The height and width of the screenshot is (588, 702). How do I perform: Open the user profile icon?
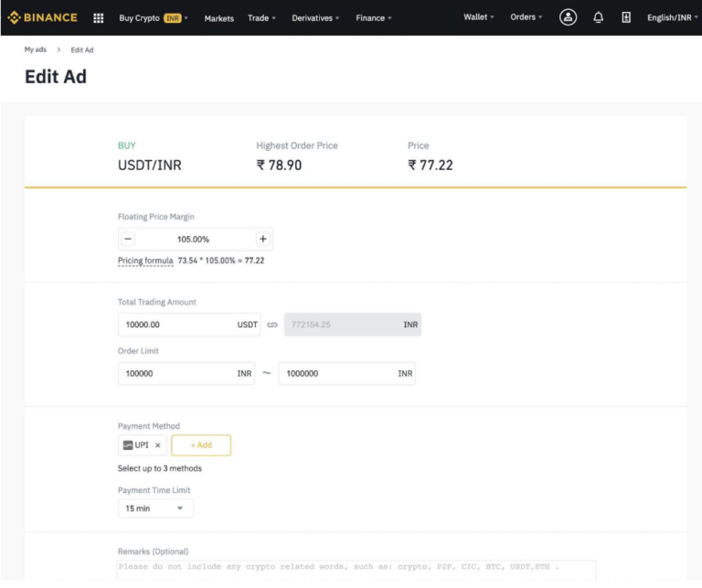point(568,17)
